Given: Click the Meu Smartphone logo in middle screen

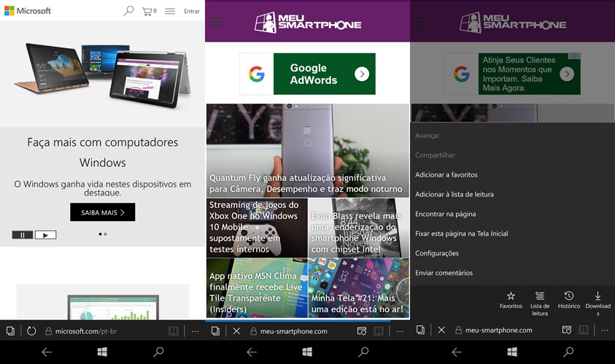Looking at the screenshot, I should coord(308,23).
